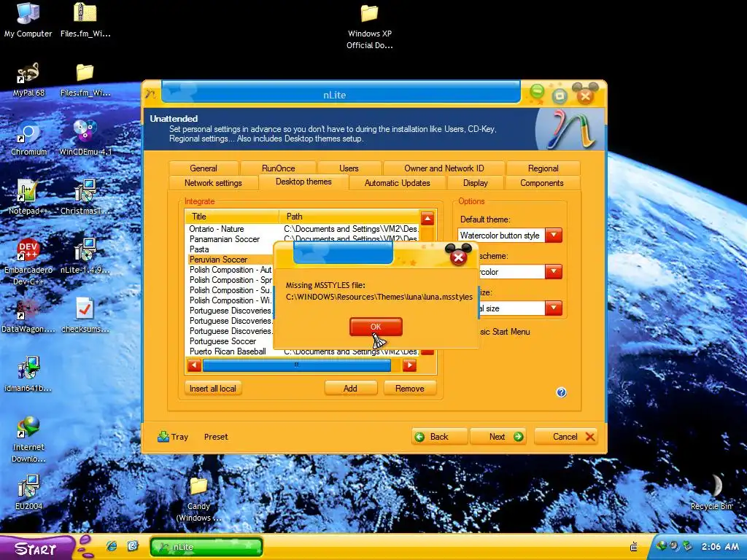Open the WinCDEmu-4.1 desktop icon
The height and width of the screenshot is (560, 747).
(x=85, y=138)
